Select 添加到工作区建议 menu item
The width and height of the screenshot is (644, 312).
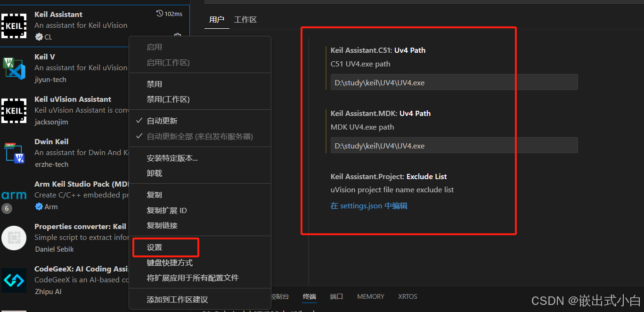click(200, 299)
